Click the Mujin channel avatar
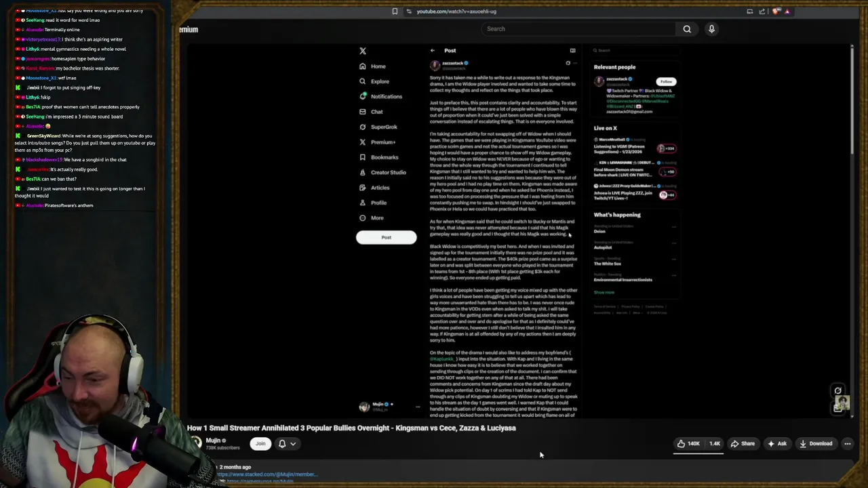Image resolution: width=868 pixels, height=488 pixels. point(196,443)
